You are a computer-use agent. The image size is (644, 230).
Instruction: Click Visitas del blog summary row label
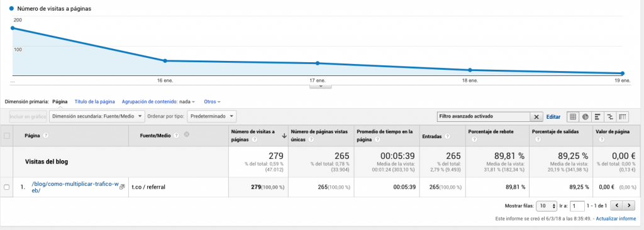click(x=47, y=162)
